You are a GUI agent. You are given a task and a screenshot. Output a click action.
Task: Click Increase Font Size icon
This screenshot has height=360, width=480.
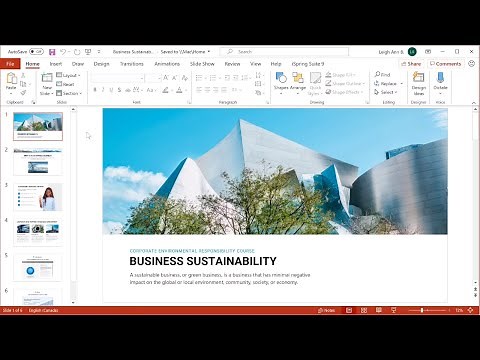(166, 78)
